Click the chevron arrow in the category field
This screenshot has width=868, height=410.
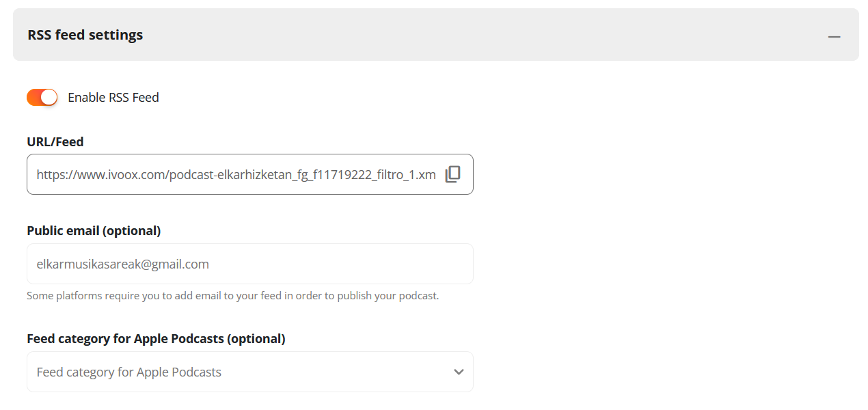(x=459, y=372)
